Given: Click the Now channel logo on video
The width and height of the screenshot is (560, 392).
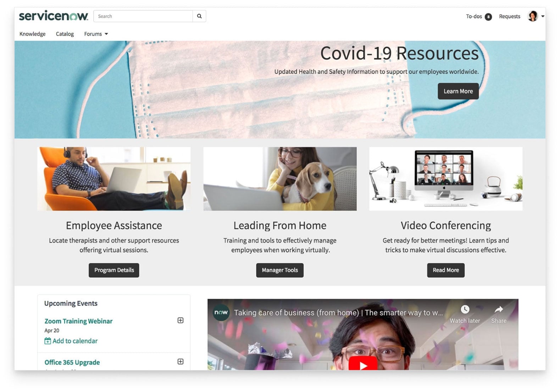Looking at the screenshot, I should coord(221,313).
